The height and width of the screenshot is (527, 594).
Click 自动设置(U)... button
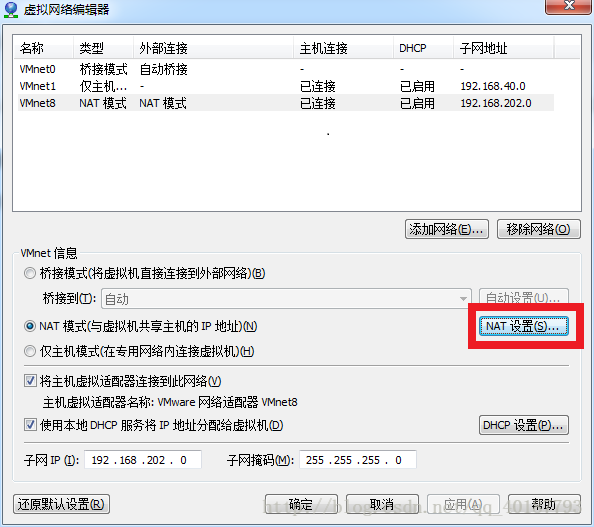point(524,299)
